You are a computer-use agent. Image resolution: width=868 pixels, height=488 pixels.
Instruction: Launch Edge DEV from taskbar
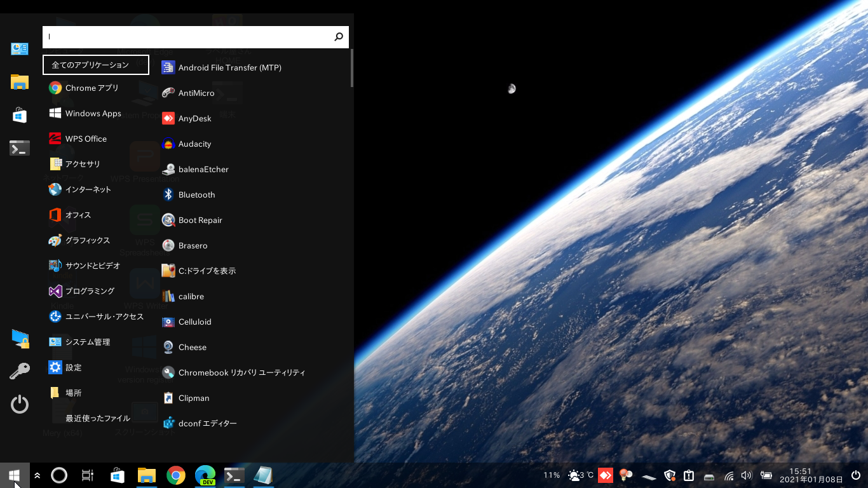pos(205,475)
